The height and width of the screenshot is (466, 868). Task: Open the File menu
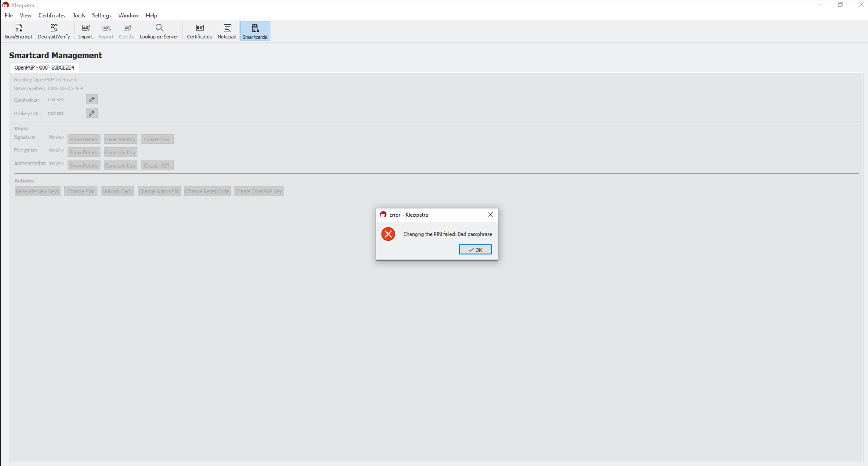tap(9, 16)
